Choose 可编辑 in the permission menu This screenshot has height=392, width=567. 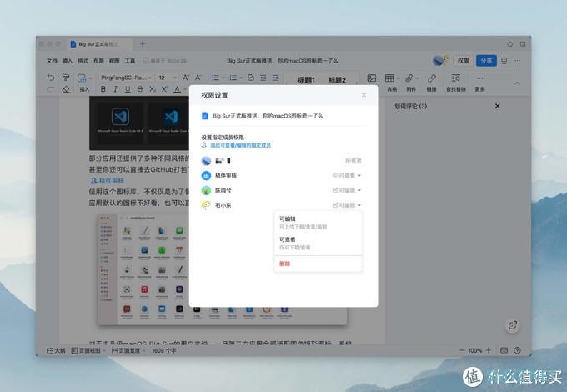(319, 223)
